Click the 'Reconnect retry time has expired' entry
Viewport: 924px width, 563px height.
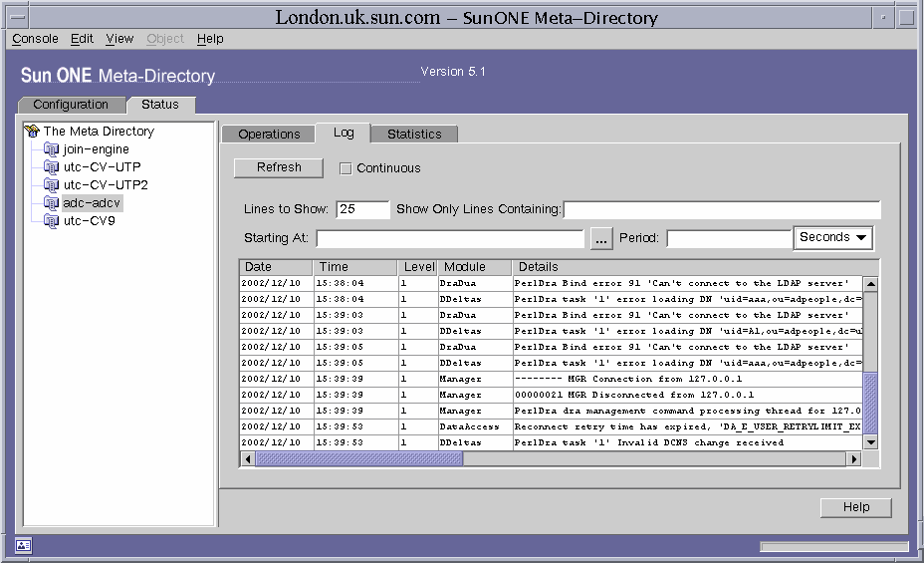pos(688,426)
